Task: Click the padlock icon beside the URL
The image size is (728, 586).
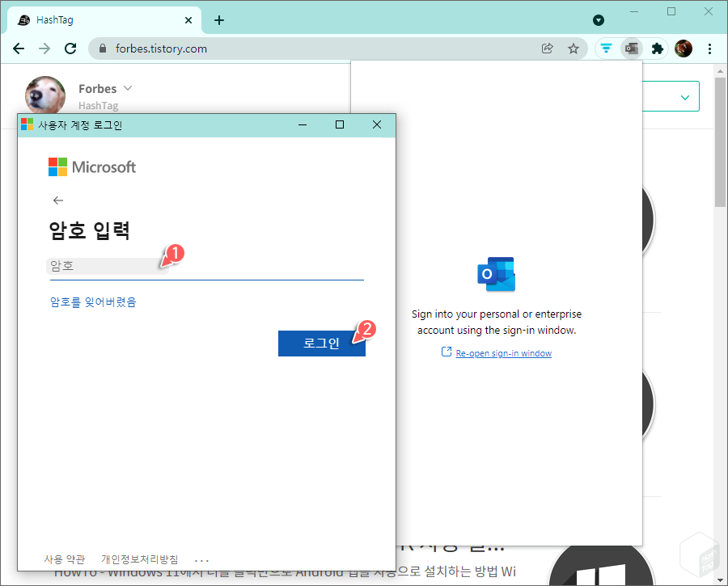Action: (102, 48)
